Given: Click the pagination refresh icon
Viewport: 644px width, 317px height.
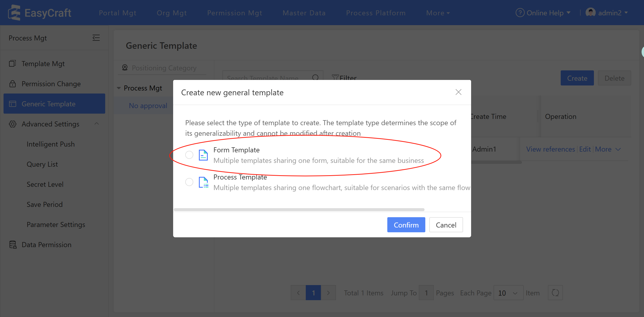Looking at the screenshot, I should pos(555,293).
